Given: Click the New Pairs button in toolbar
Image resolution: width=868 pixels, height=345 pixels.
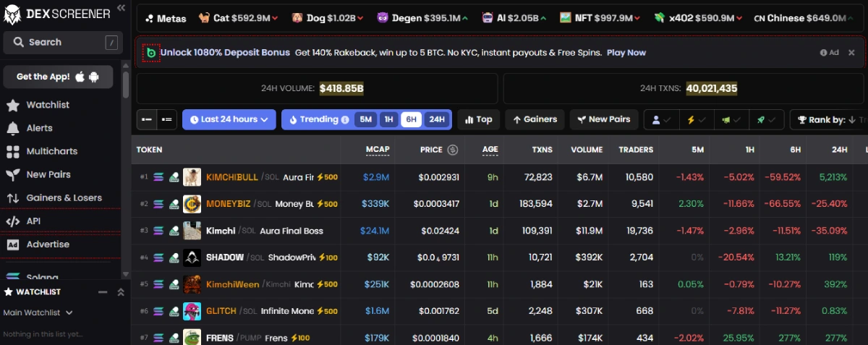Looking at the screenshot, I should click(x=603, y=119).
